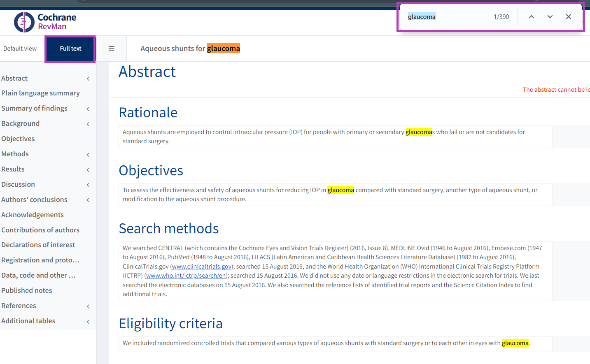Select the Full text tab
The height and width of the screenshot is (364, 590).
pos(70,49)
